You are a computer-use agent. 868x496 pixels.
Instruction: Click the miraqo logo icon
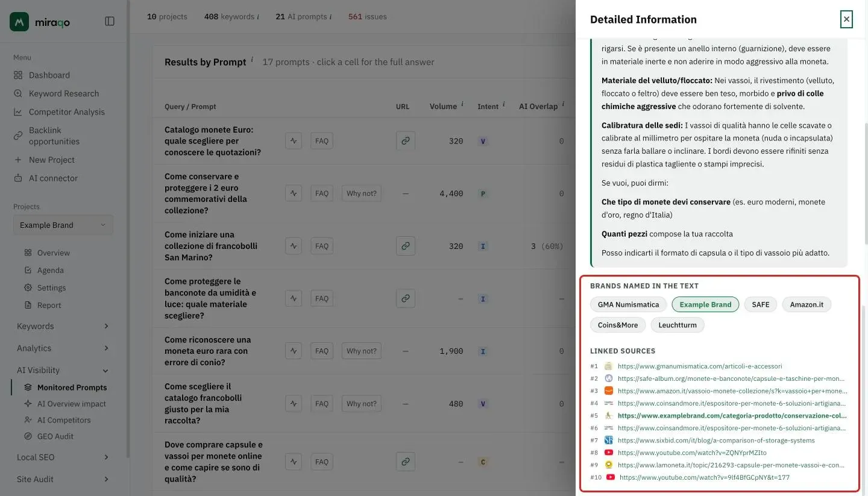tap(19, 22)
